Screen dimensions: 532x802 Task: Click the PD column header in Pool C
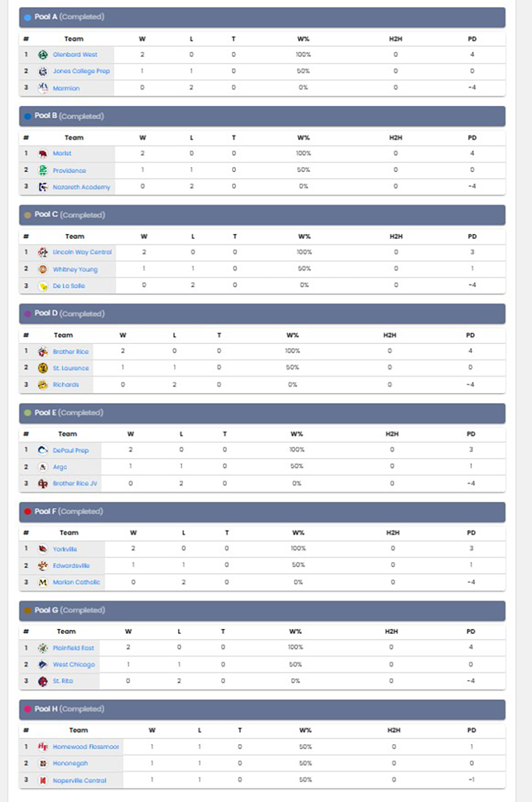472,237
